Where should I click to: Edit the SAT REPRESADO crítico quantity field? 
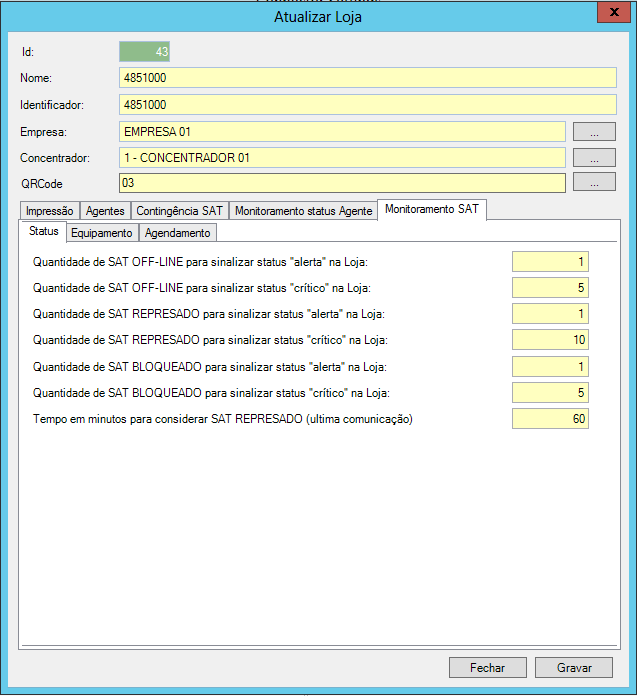[550, 340]
